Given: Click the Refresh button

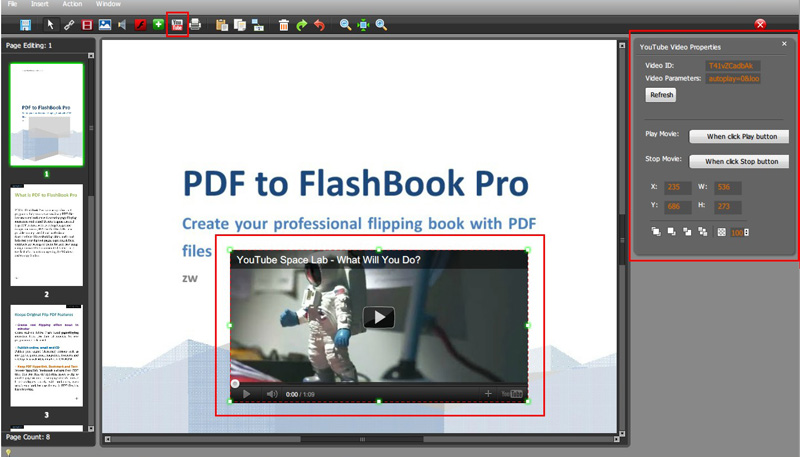Looking at the screenshot, I should coord(661,95).
